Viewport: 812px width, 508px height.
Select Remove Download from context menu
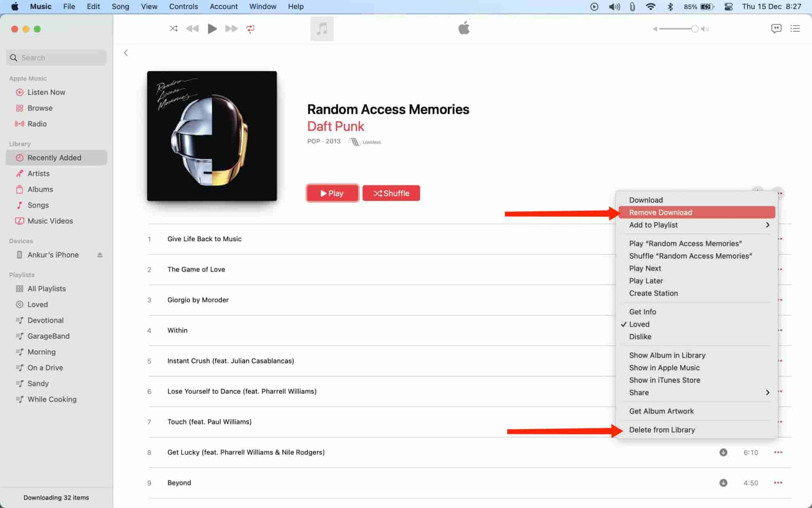pos(661,212)
